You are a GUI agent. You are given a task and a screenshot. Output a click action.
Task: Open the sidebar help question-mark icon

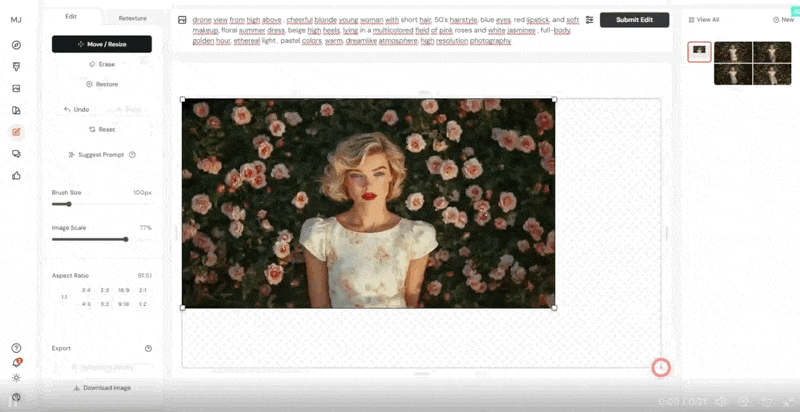tap(16, 348)
